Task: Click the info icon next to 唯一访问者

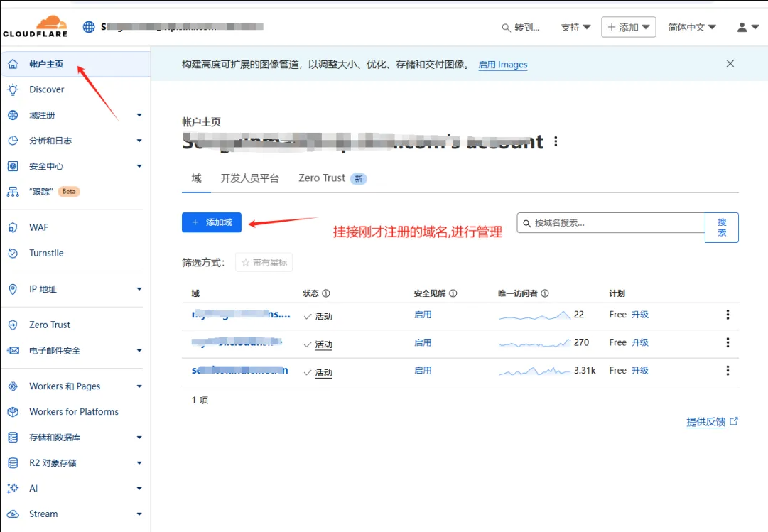Action: (545, 293)
